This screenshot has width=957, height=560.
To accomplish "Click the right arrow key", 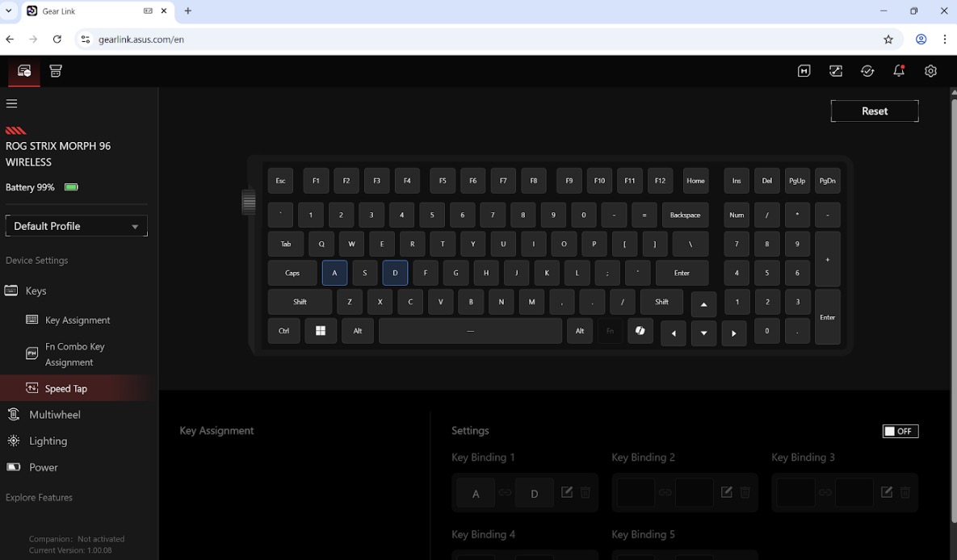I will 733,333.
